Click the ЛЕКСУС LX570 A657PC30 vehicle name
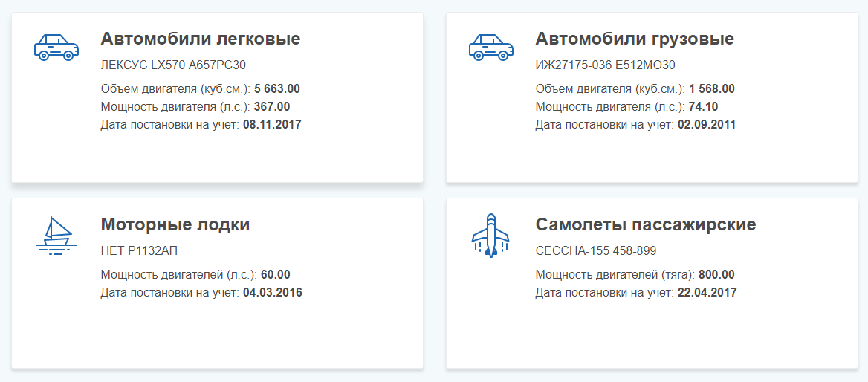Viewport: 868px width, 382px height. click(173, 65)
